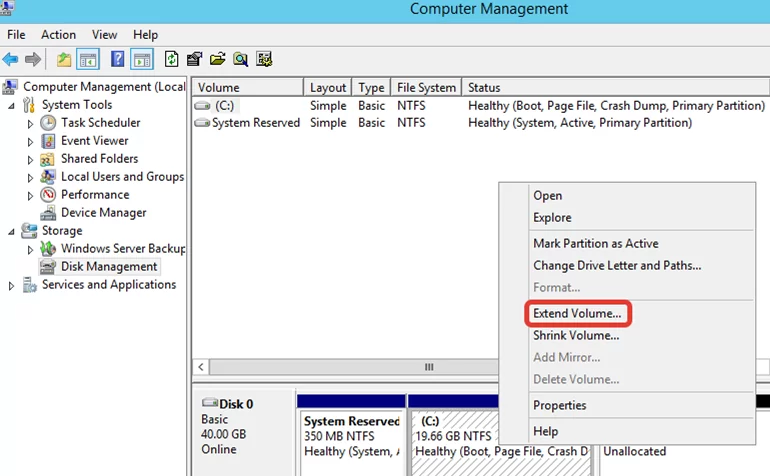Click the drive icon next to (C:) volume

coord(202,106)
